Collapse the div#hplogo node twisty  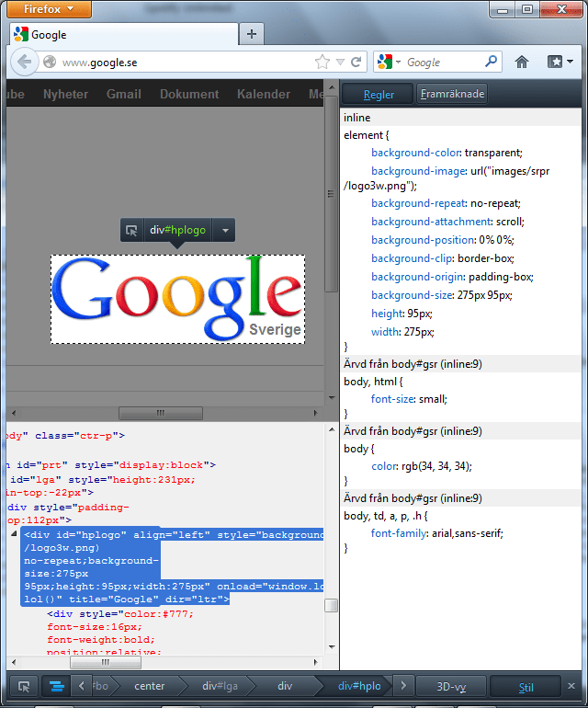tap(14, 533)
